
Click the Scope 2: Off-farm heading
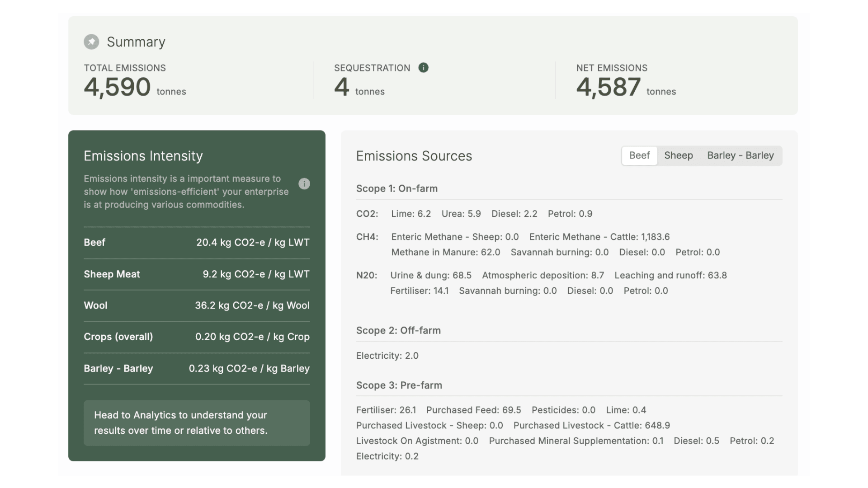coord(398,331)
